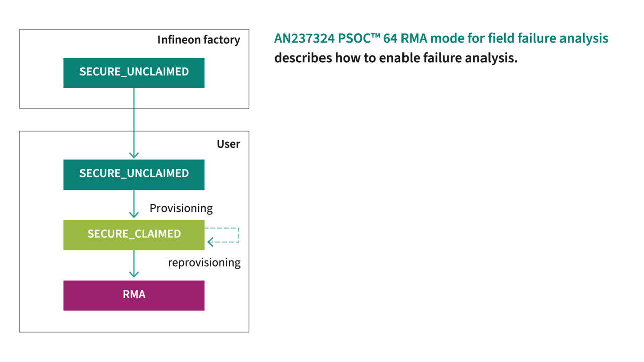
Task: Select the SECURE_UNCLAIMED state in the User box
Action: pos(134,174)
